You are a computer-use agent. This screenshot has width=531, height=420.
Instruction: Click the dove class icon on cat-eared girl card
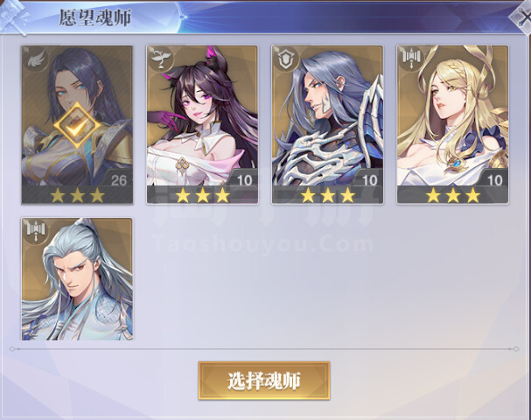click(160, 59)
